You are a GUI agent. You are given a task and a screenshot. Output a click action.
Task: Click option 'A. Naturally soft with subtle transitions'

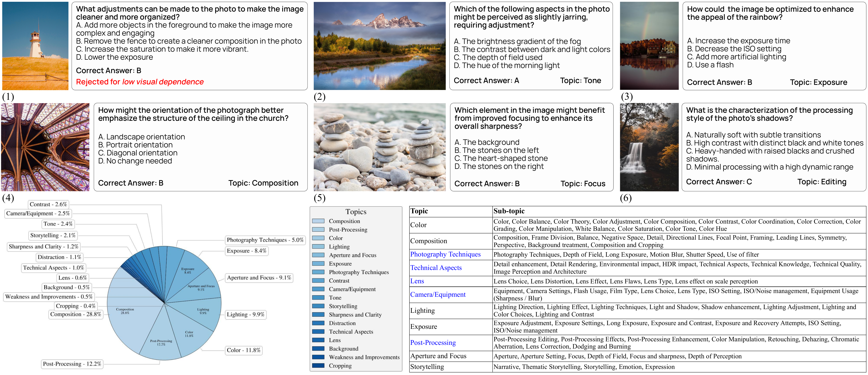point(753,135)
